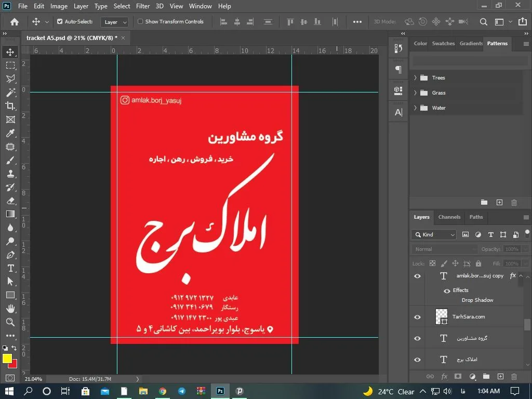Image resolution: width=532 pixels, height=399 pixels.
Task: Toggle layer filtering switch on
Action: coord(527,234)
